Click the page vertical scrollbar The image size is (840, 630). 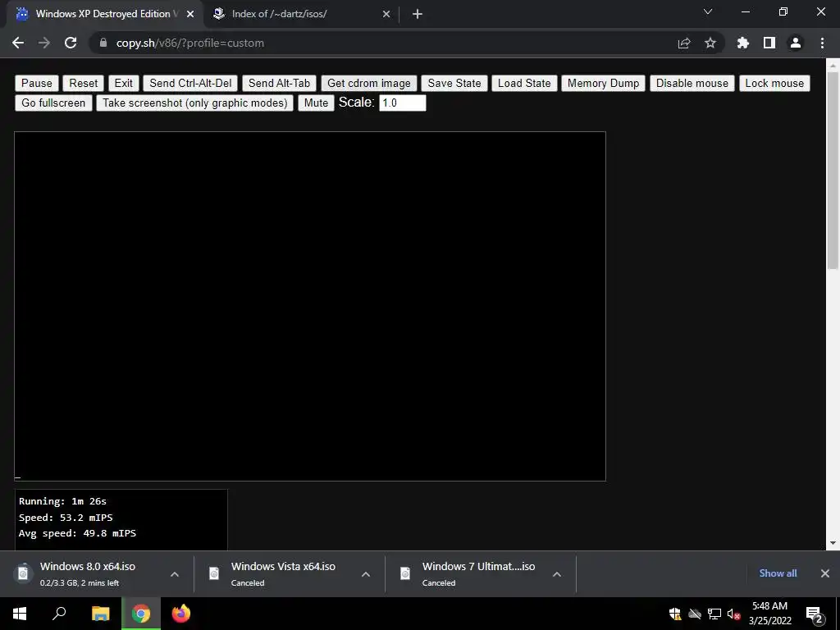833,171
